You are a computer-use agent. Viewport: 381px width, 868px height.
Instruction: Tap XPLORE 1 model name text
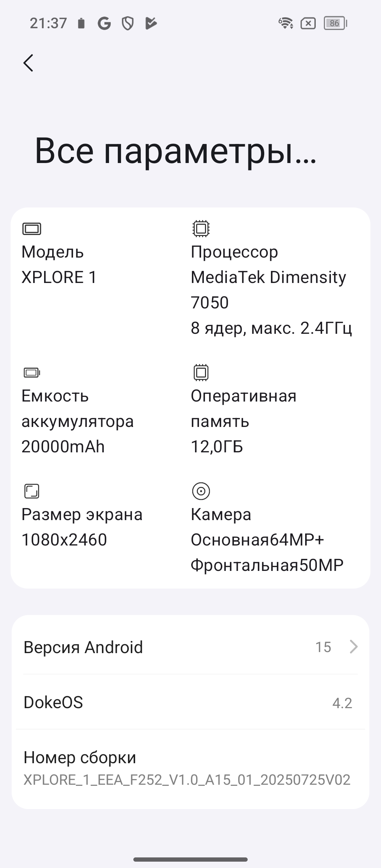(x=59, y=277)
